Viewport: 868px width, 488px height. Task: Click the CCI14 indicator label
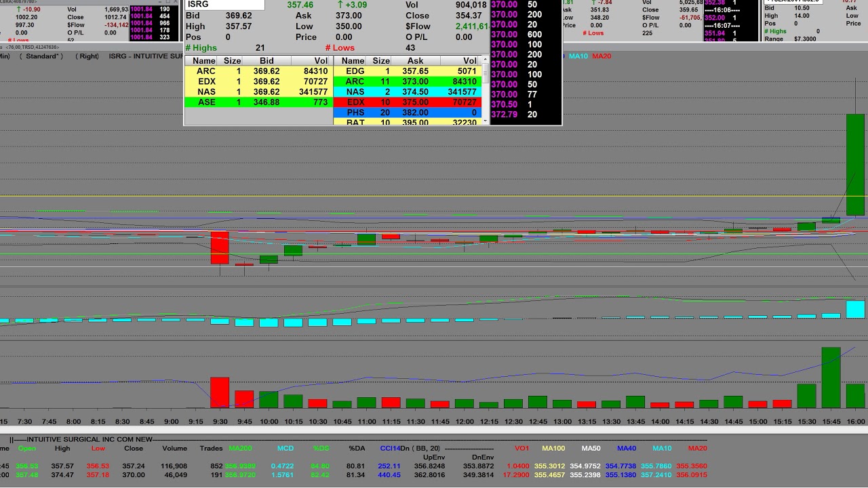coord(390,448)
